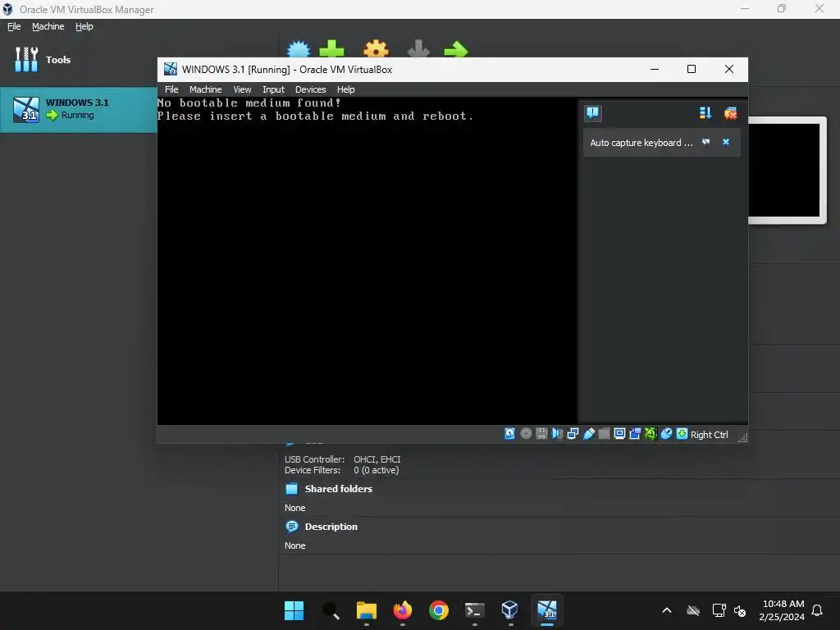The height and width of the screenshot is (630, 840).
Task: Click inside the black VM display screen
Action: pyautogui.click(x=367, y=260)
